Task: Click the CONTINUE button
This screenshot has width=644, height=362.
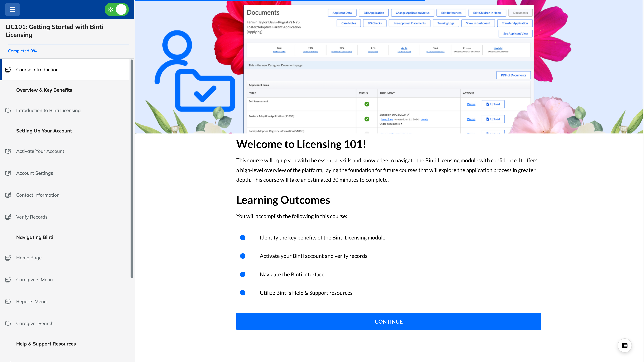Action: tap(388, 322)
